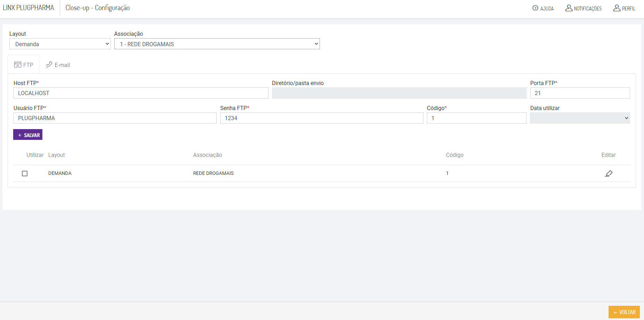Switch to the E-mail tab
This screenshot has width=644, height=320.
[58, 65]
